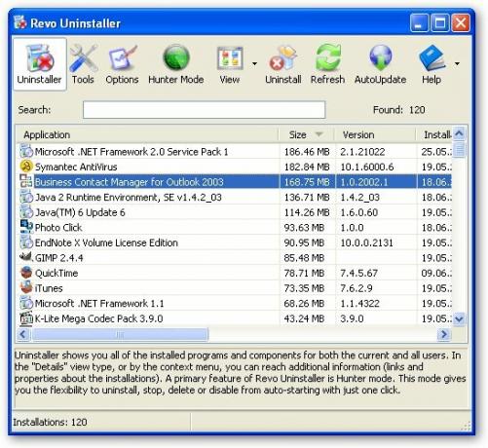Viewport: 488px width, 448px height.
Task: Click the vertical scrollbar thumb
Action: pos(460,149)
